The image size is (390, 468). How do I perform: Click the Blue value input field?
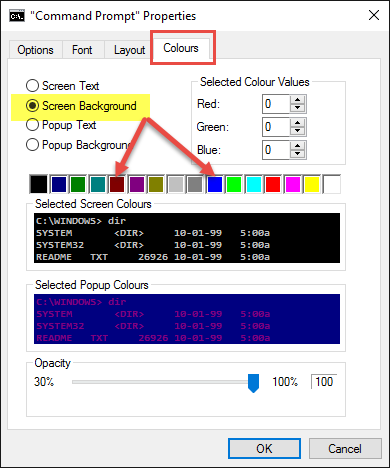pos(276,150)
